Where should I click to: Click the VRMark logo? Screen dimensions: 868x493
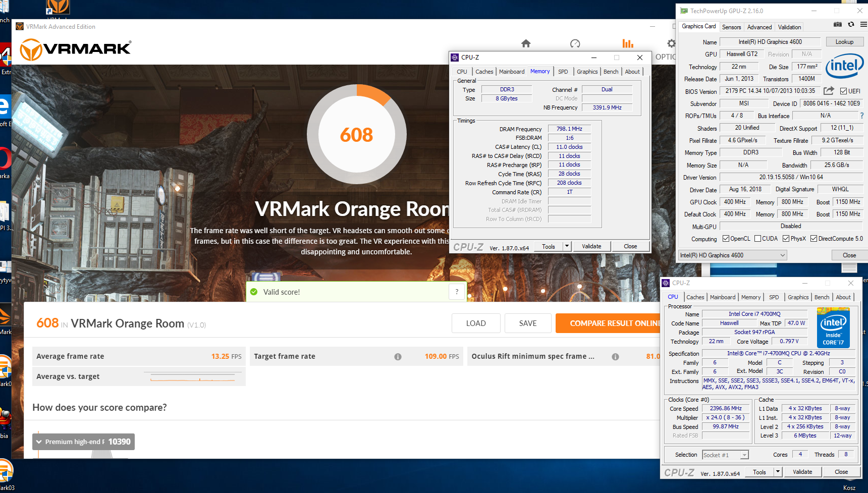(76, 49)
